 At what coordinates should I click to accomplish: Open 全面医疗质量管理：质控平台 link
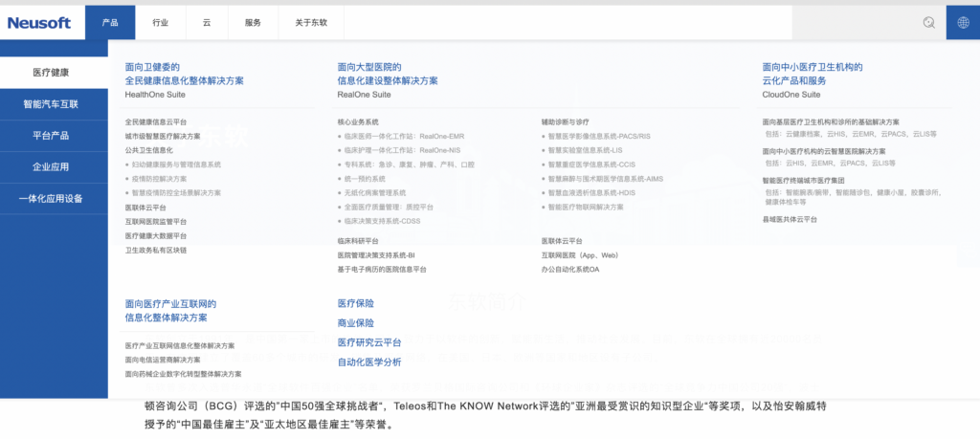[x=389, y=208]
